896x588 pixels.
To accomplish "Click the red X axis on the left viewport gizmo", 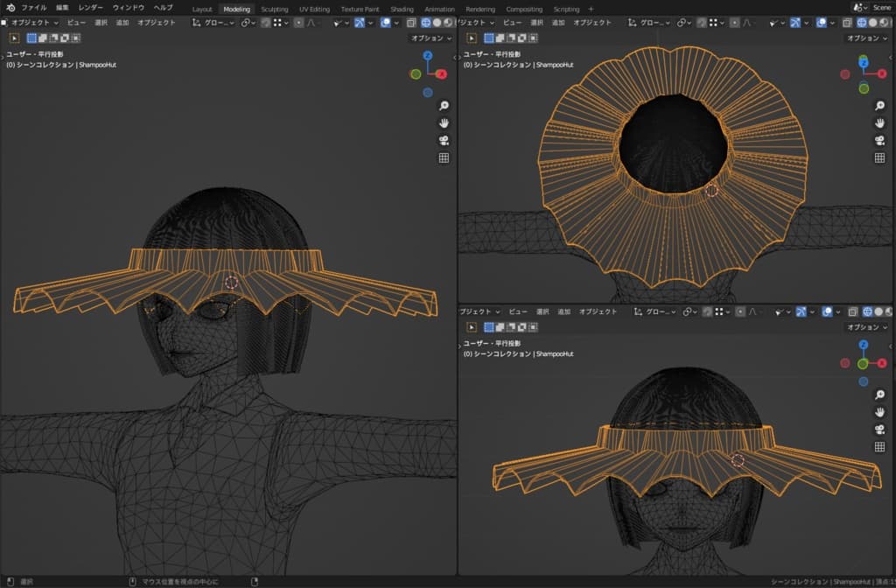I will 441,74.
